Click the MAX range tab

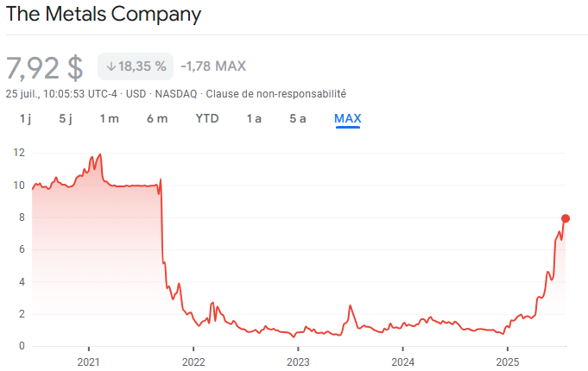click(348, 118)
